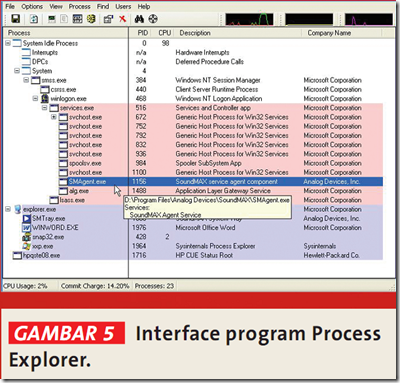Click the snap32.exe icon

(27, 237)
